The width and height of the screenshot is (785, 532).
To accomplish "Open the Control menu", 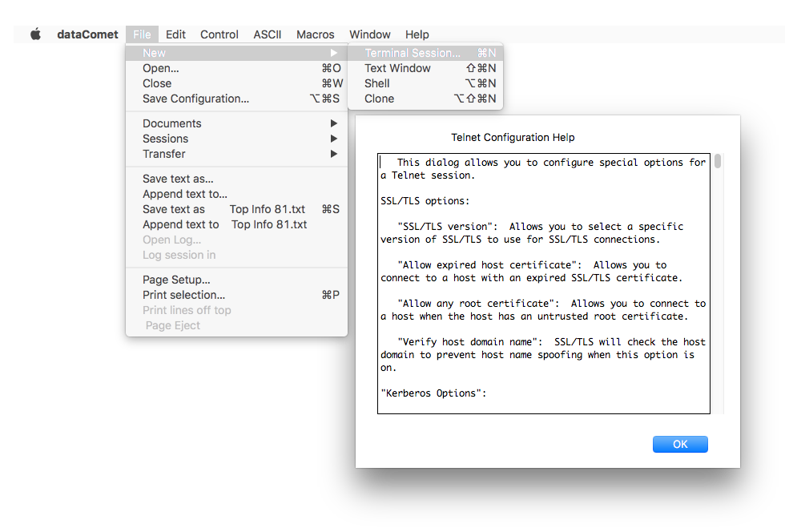I will coord(219,34).
